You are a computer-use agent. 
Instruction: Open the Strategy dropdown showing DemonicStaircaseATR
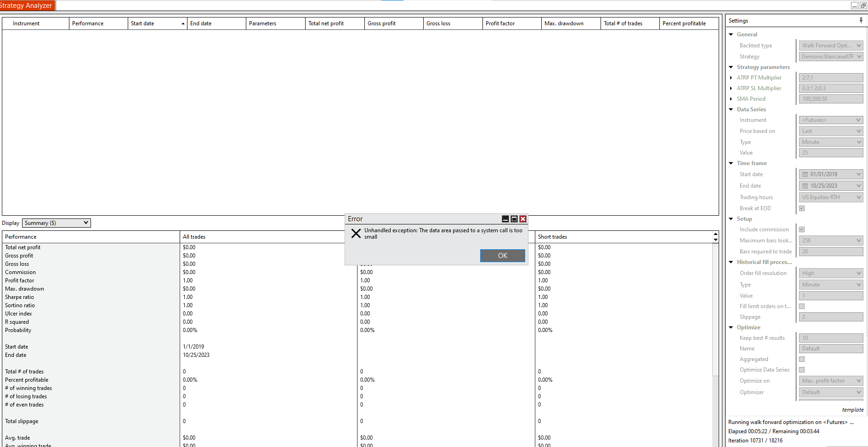coord(831,57)
